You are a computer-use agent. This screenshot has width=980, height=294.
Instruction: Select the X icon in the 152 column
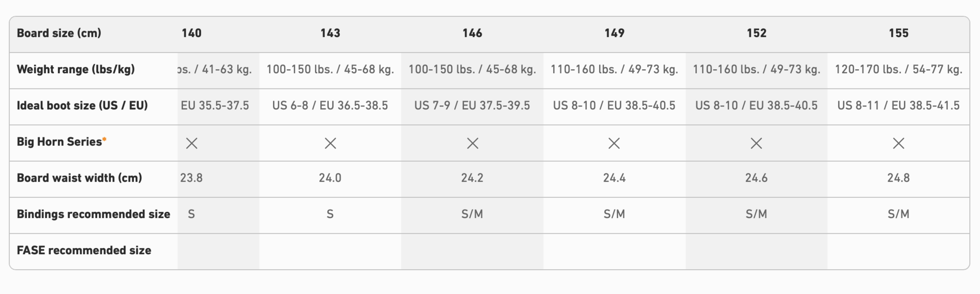(756, 143)
